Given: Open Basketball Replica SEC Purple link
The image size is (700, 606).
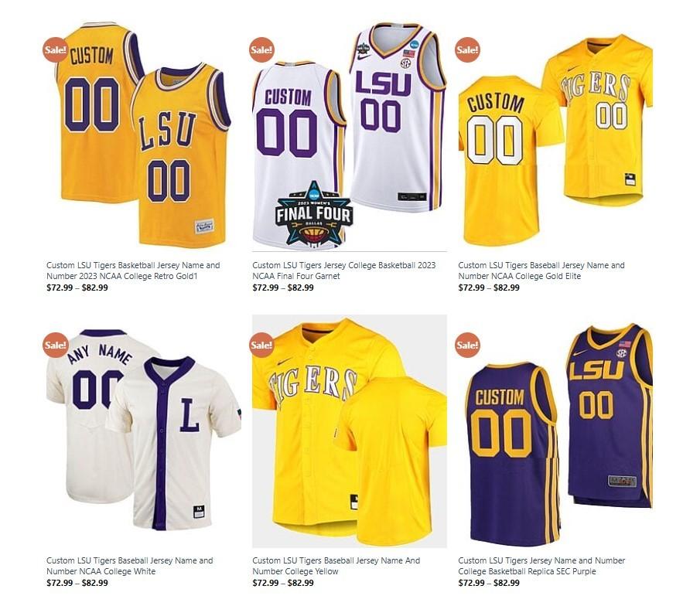Looking at the screenshot, I should [x=541, y=566].
